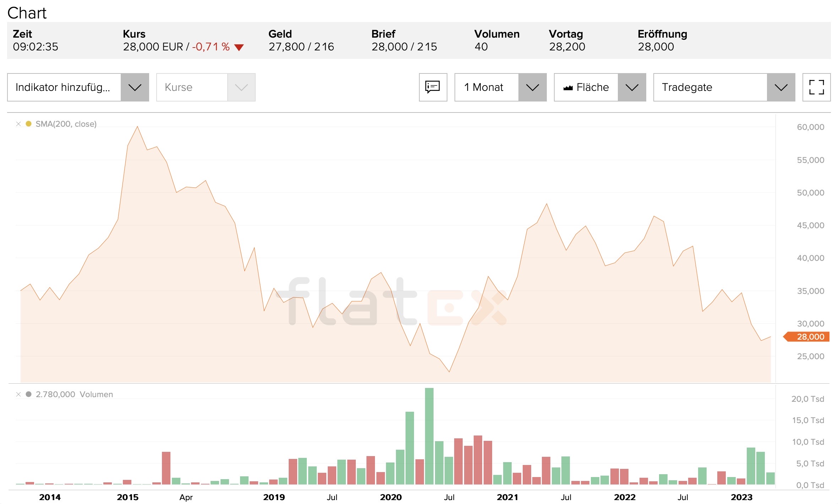Screen dimensions: 838x504
Task: Remove the SMA(200, close) indicator
Action: 18,124
